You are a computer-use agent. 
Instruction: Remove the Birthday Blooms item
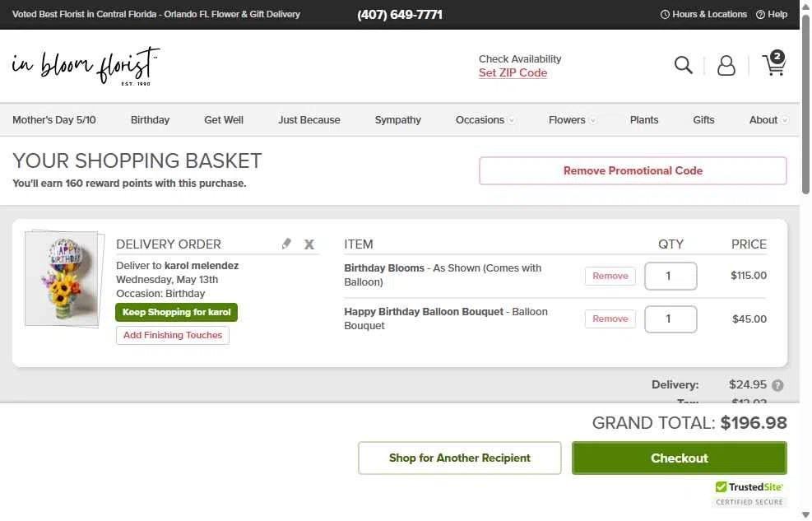tap(610, 276)
